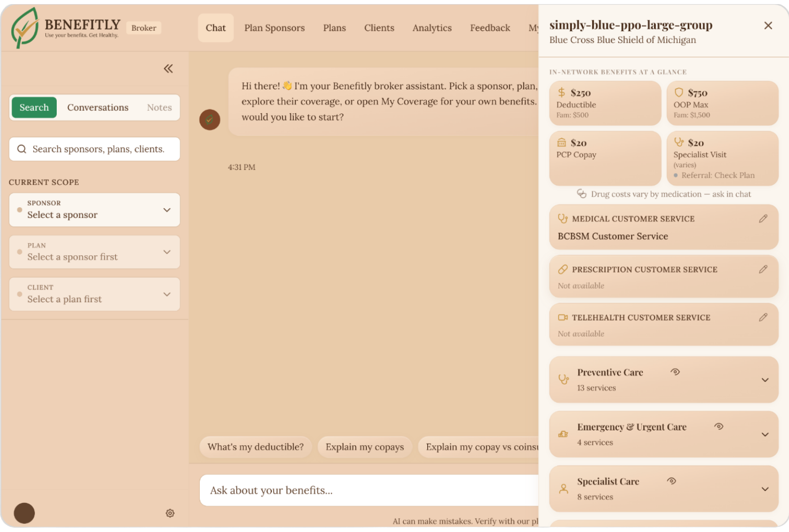This screenshot has height=532, width=789.
Task: Expand the Emergency & Urgent Care section
Action: point(765,434)
